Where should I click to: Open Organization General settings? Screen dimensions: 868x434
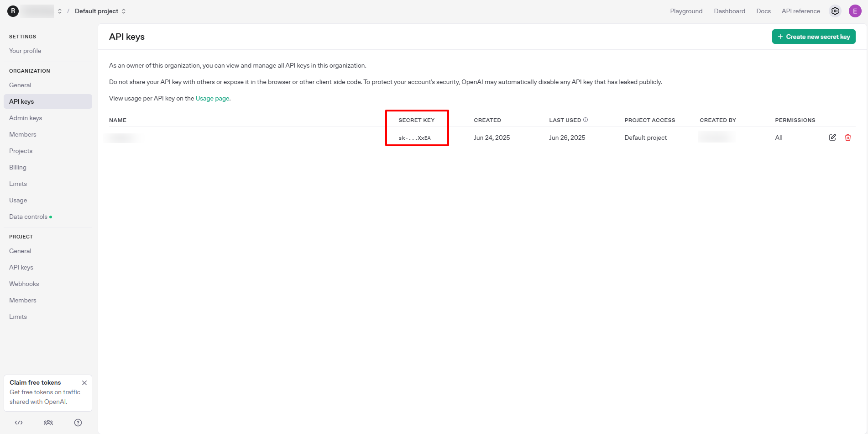pos(48,85)
